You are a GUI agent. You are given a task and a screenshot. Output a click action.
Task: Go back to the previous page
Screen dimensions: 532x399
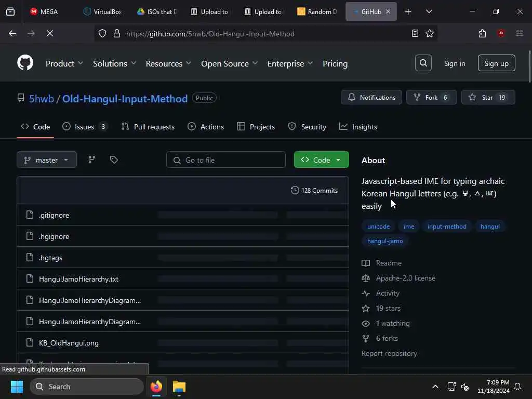coord(12,33)
